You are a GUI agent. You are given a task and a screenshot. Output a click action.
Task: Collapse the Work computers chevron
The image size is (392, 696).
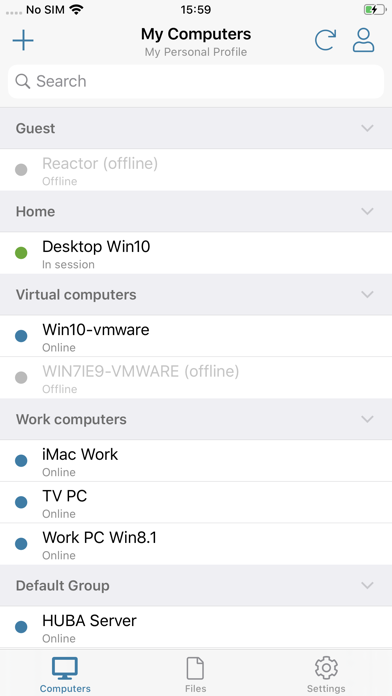[x=367, y=419]
